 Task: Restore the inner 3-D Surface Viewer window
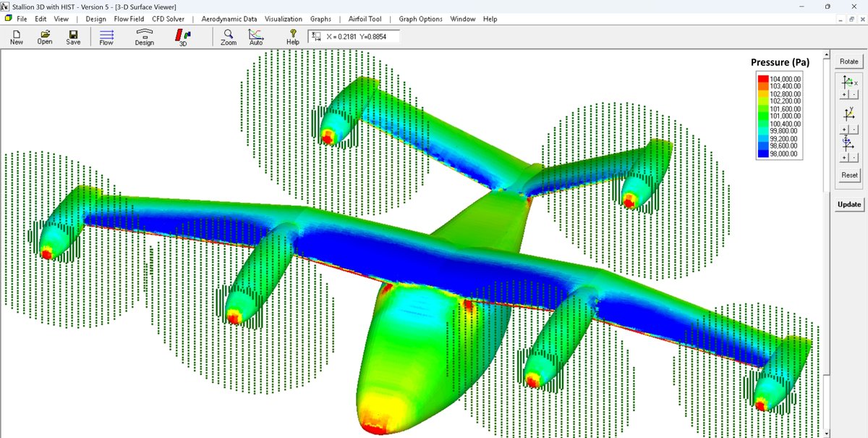(x=851, y=19)
